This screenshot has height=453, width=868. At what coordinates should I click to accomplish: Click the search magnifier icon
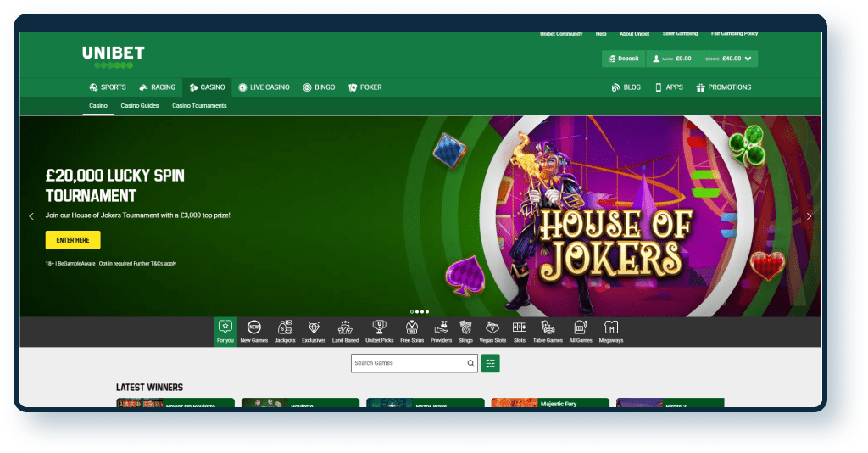click(470, 363)
